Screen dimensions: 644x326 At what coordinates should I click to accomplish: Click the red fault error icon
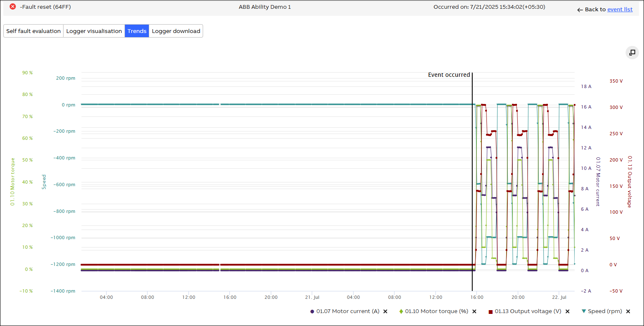tap(13, 7)
